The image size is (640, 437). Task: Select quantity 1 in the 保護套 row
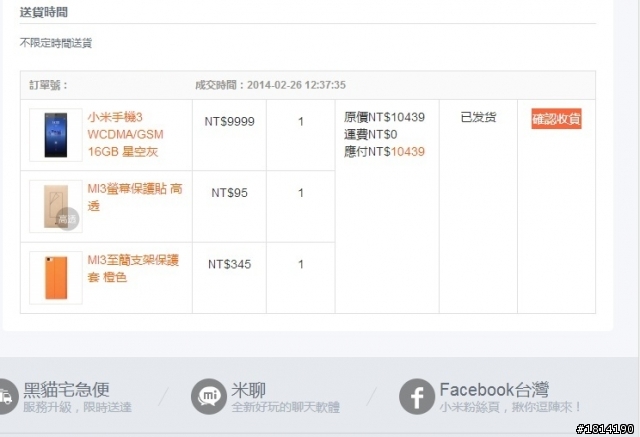tap(301, 264)
